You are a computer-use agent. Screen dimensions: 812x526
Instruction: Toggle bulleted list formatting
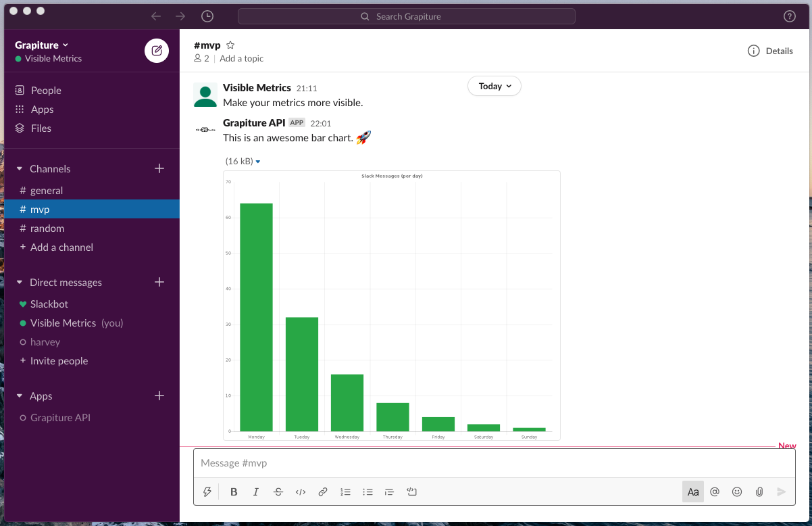point(367,492)
